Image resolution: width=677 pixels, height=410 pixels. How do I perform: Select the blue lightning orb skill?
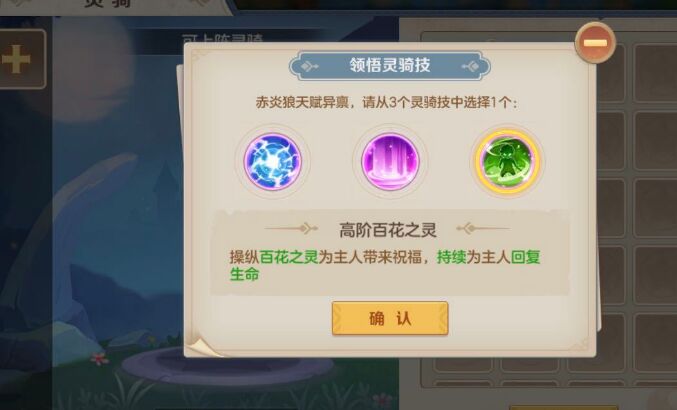tap(272, 161)
